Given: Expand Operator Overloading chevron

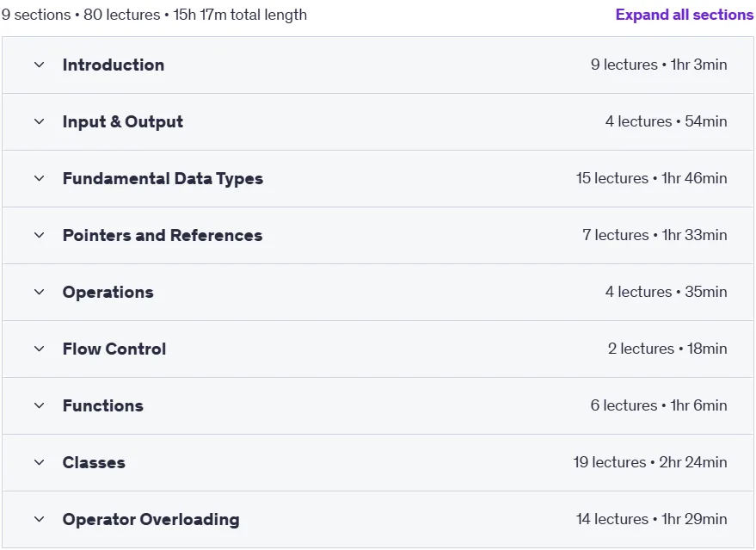Looking at the screenshot, I should click(x=39, y=520).
